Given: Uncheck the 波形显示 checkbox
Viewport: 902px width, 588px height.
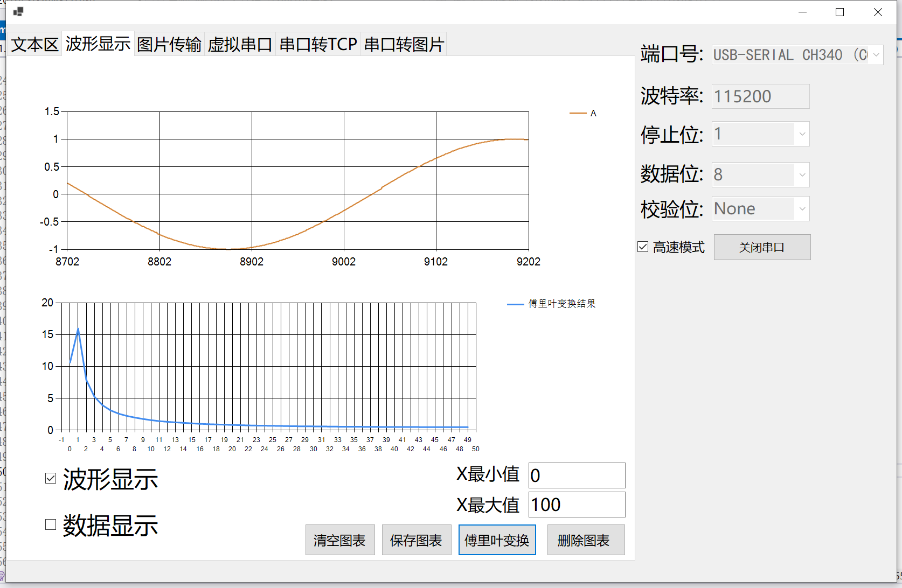Looking at the screenshot, I should point(51,478).
